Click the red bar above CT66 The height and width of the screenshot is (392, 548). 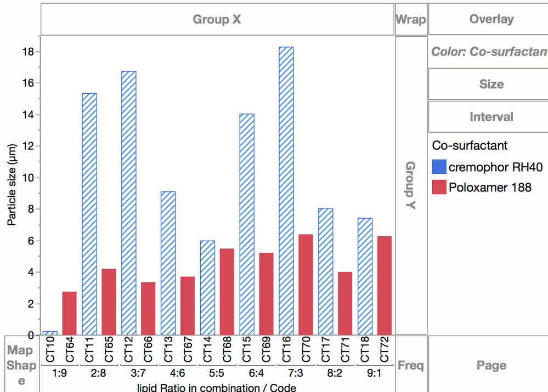tap(148, 309)
